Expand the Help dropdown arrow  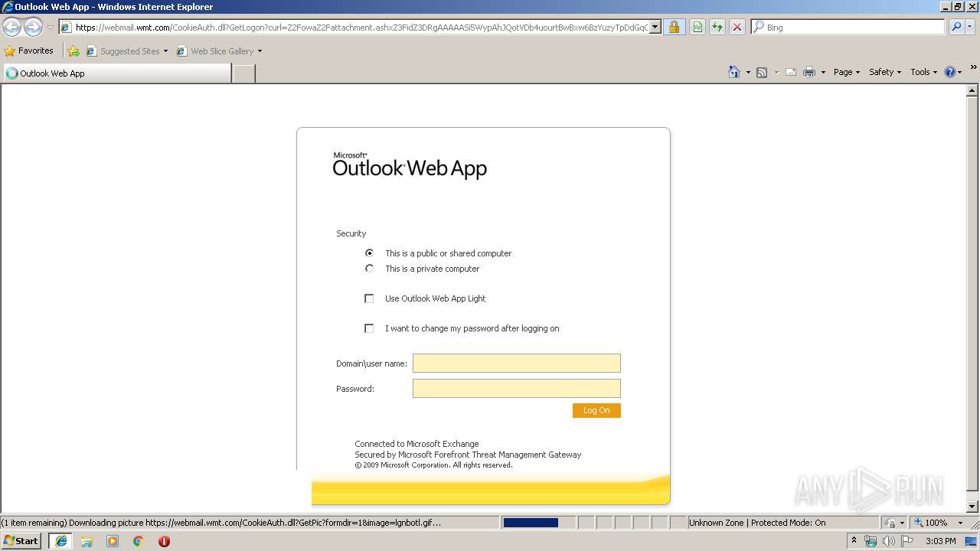[x=960, y=73]
